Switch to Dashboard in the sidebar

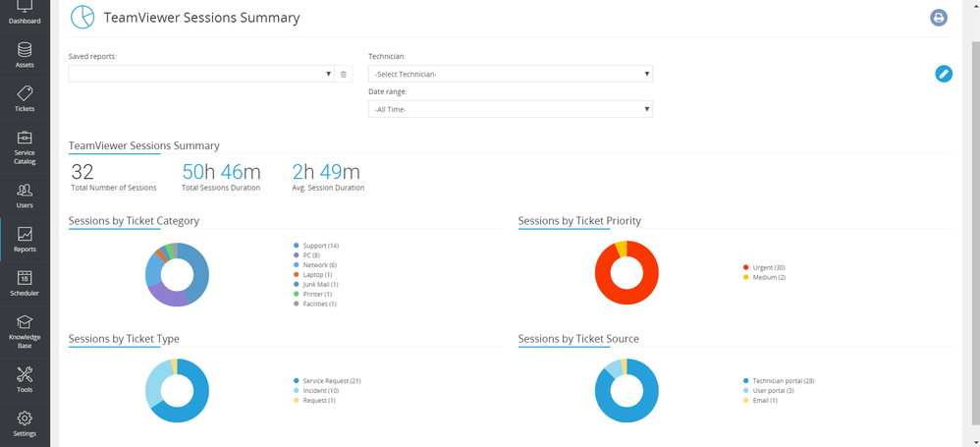pos(25,12)
